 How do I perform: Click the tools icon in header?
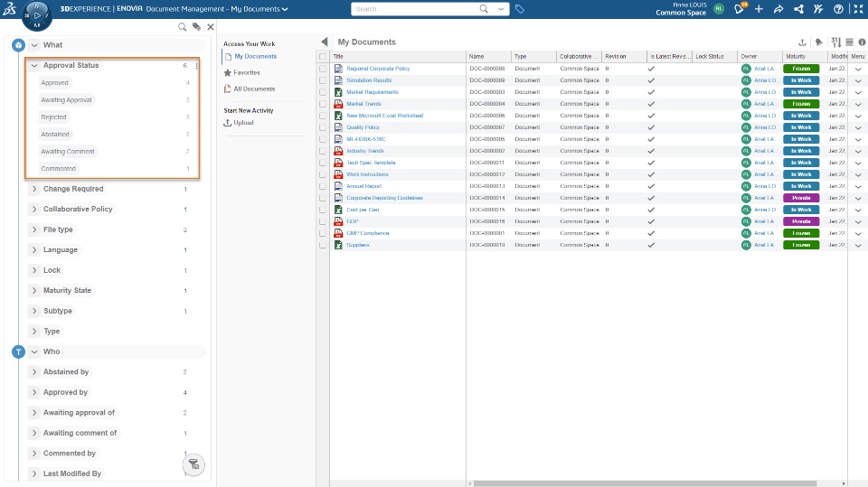coord(818,9)
